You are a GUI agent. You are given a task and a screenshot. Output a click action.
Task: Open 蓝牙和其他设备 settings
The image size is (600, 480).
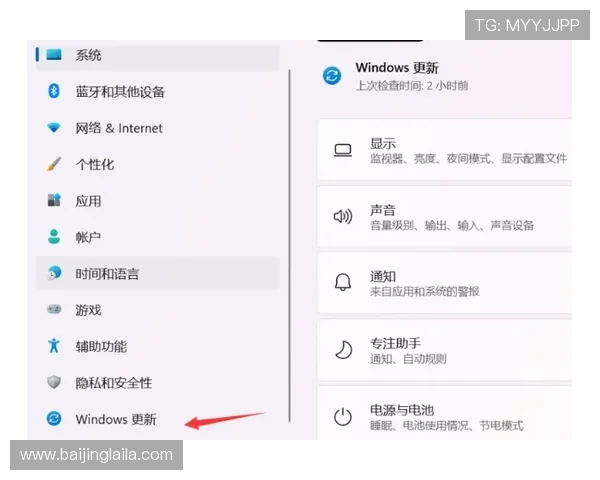[158, 91]
